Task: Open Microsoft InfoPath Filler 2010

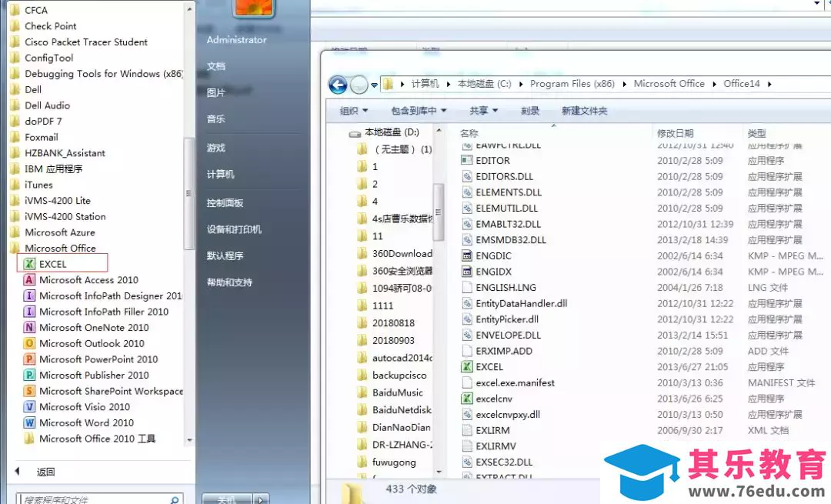Action: coord(96,312)
